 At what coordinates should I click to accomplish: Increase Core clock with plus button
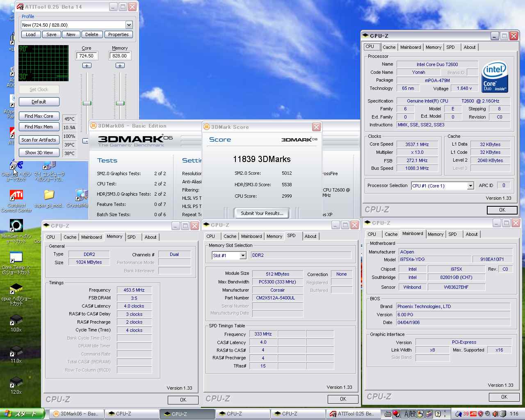tap(87, 66)
